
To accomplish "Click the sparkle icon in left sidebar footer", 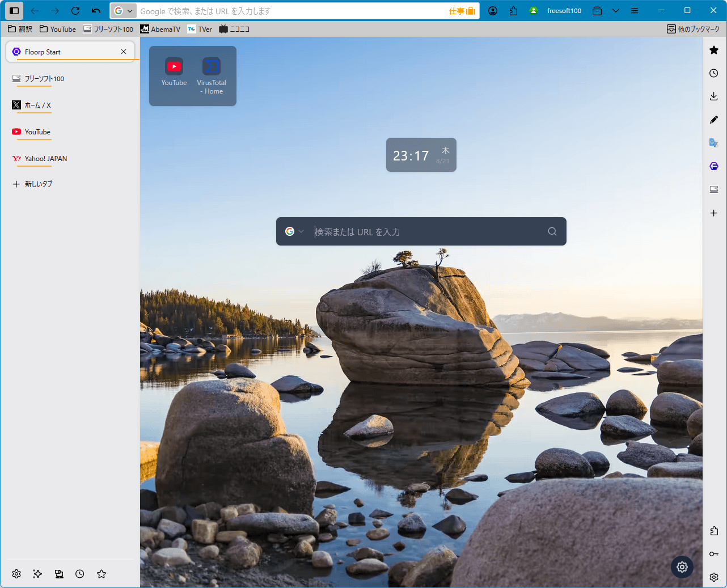I will tap(37, 574).
